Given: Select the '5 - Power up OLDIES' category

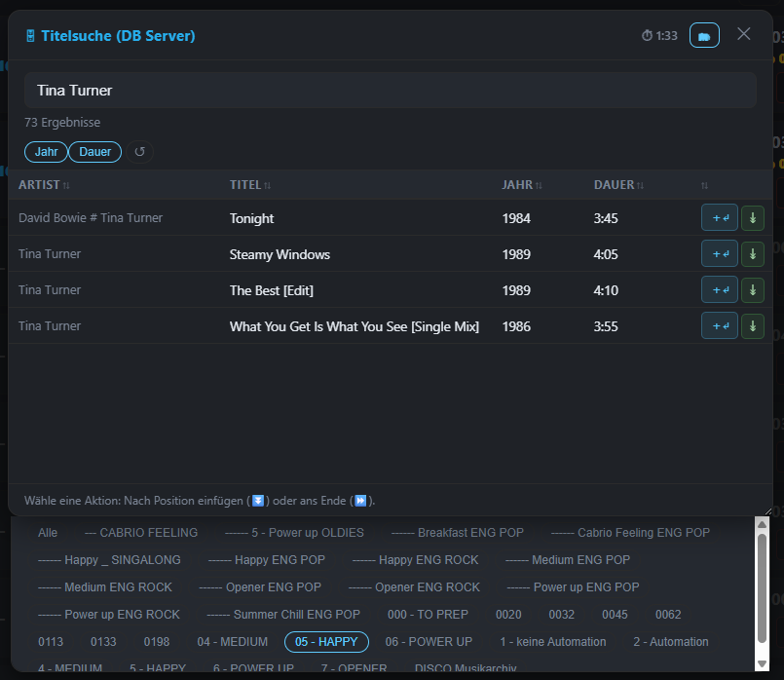Looking at the screenshot, I should click(x=294, y=533).
